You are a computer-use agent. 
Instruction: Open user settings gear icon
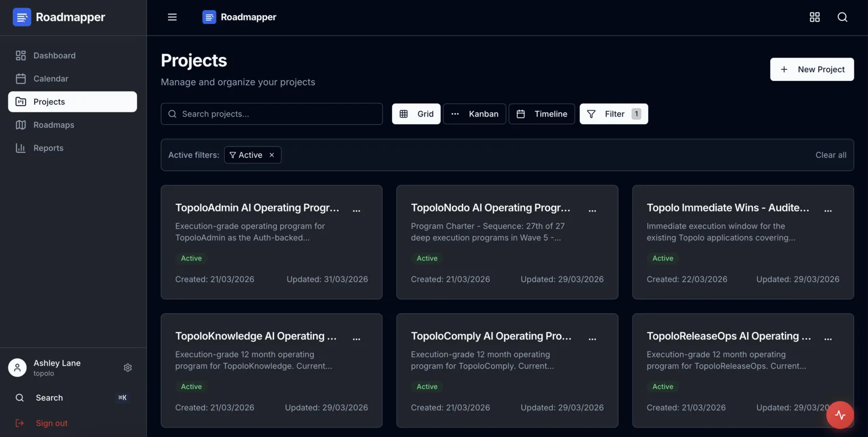coord(127,368)
